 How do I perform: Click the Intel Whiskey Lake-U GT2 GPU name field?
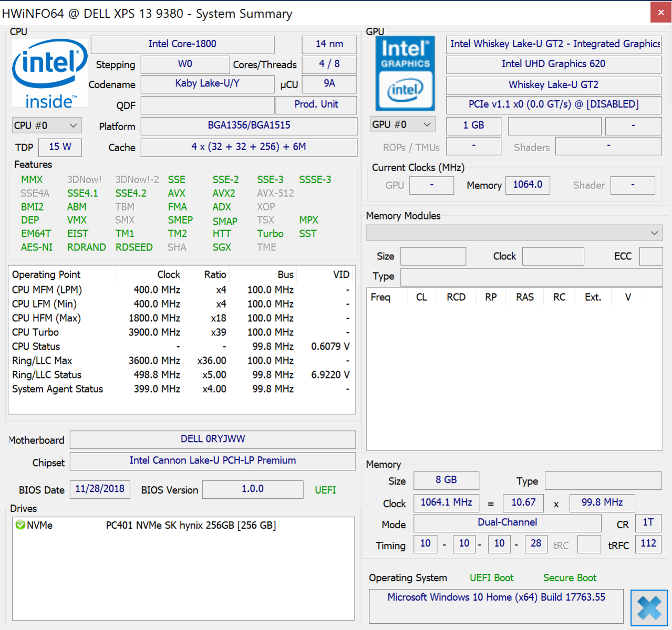tap(554, 44)
